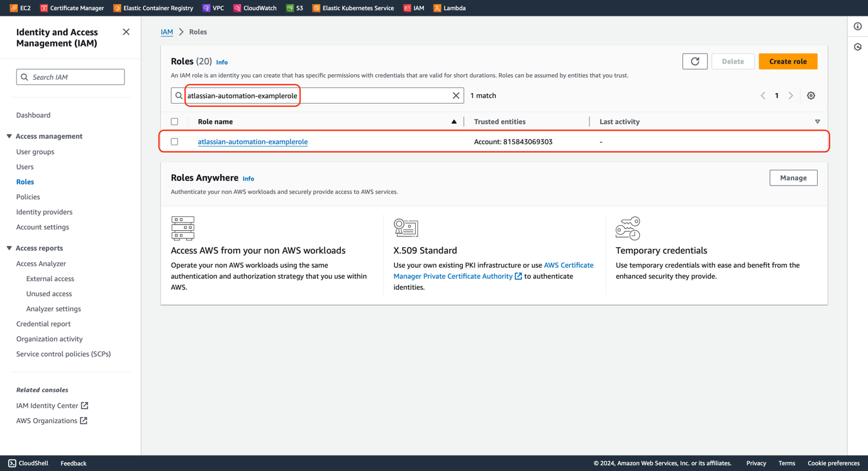This screenshot has height=471, width=868.
Task: Click the Feedback link in footer
Action: click(74, 463)
